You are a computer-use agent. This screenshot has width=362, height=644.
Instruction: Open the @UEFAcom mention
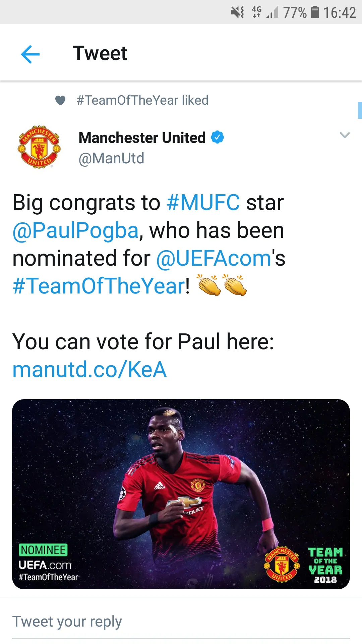(x=214, y=258)
